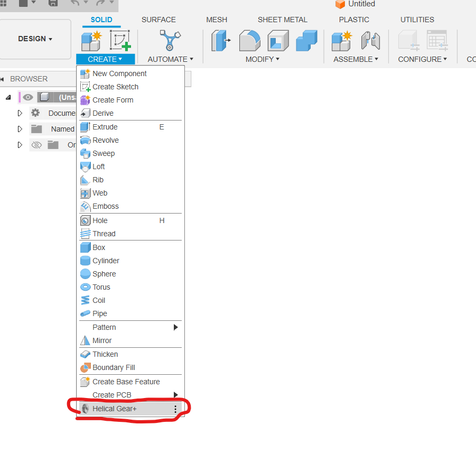Open the DESIGN workspace dropdown

[x=35, y=39]
